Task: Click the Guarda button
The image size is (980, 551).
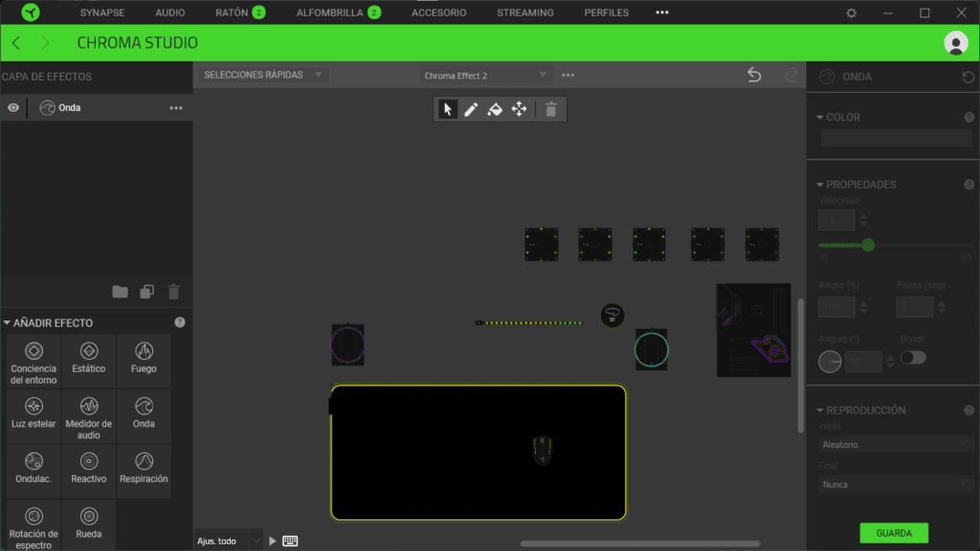Action: pos(894,533)
